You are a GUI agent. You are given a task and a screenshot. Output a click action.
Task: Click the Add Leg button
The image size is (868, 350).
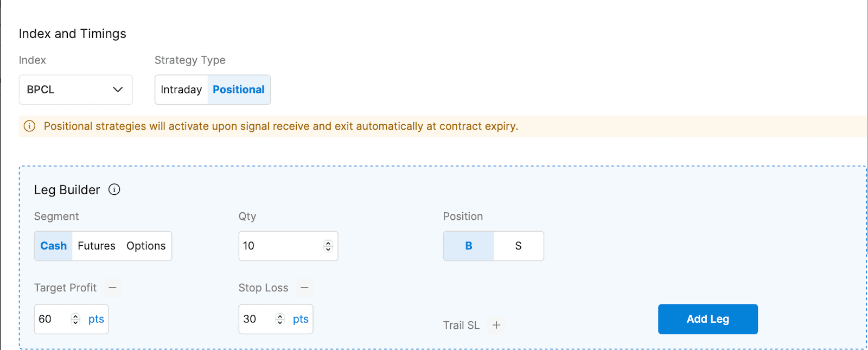pyautogui.click(x=707, y=319)
